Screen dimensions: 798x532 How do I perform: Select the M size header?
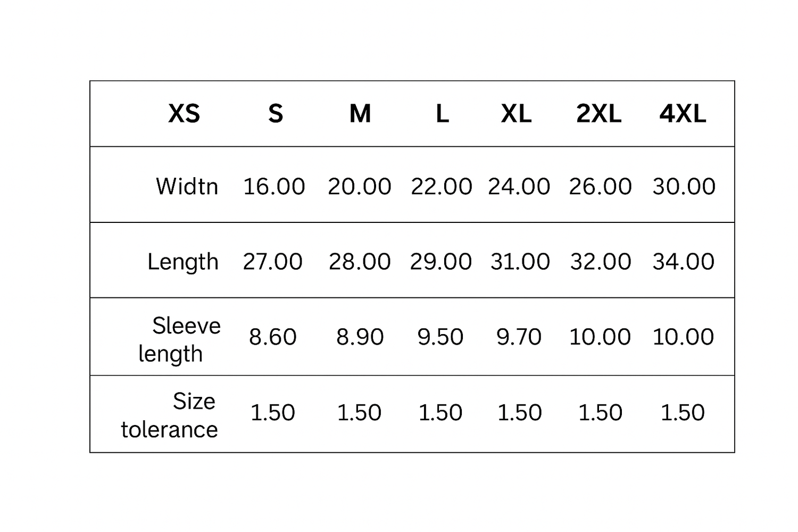coord(360,113)
